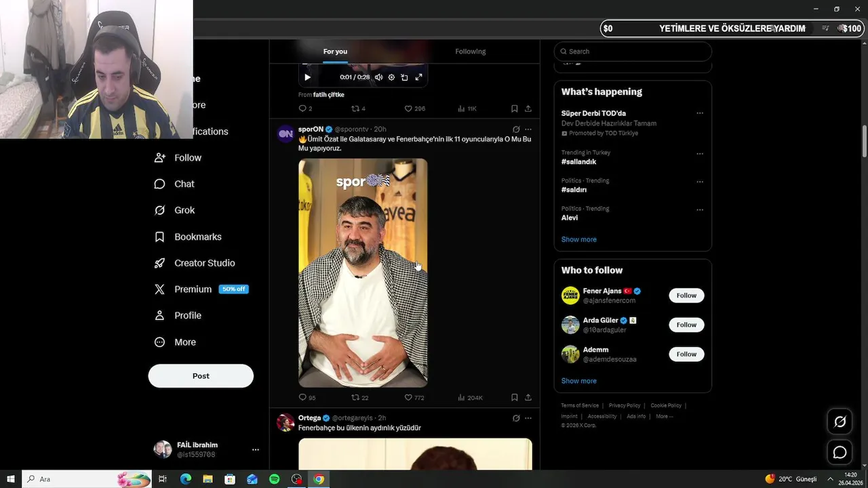Repost the sporON post with 22 reposts
Image resolution: width=868 pixels, height=488 pixels.
pos(360,398)
